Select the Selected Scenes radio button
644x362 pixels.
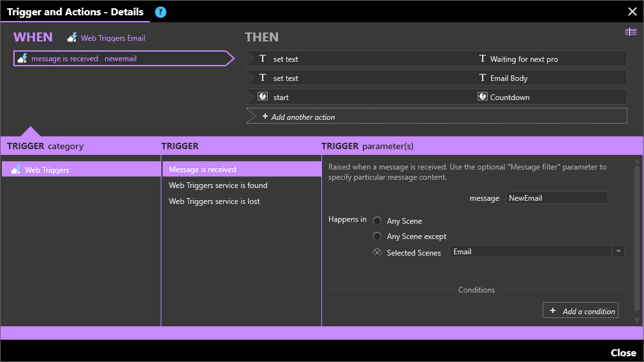[377, 252]
